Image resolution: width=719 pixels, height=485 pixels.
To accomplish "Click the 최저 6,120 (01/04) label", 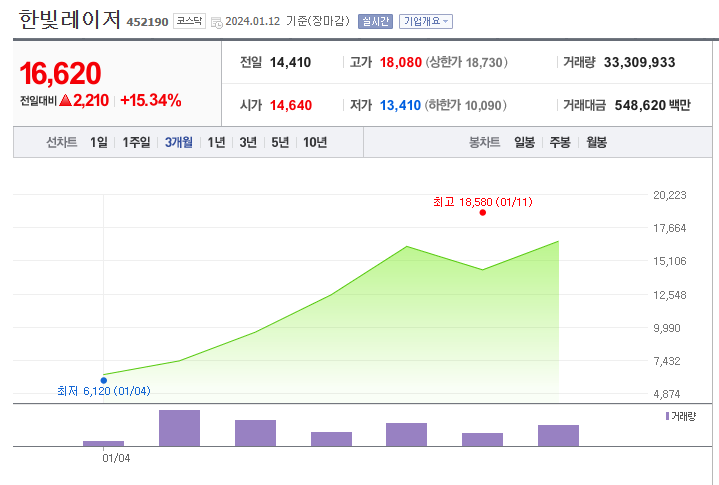I will coord(104,391).
